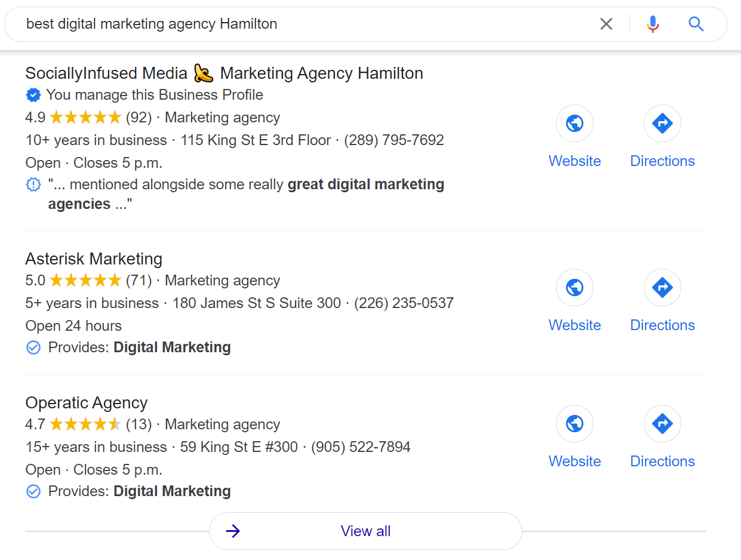Open the Asterisk Marketing listing title
Viewport: 741px width, 560px height.
(x=94, y=259)
